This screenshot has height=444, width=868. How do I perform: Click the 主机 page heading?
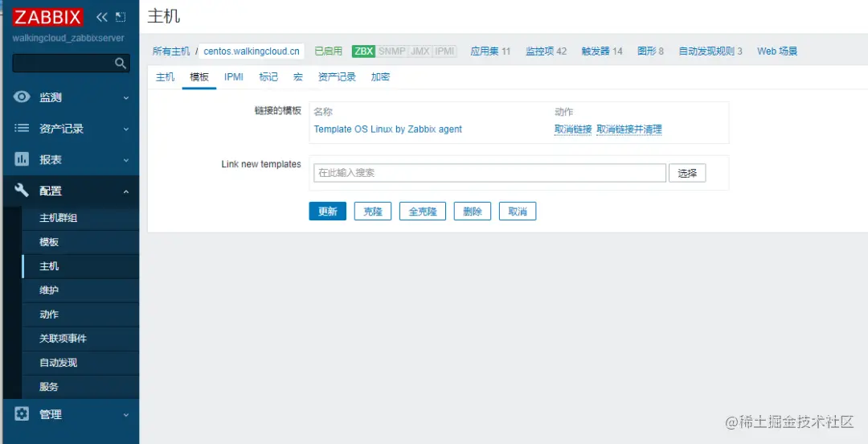(x=164, y=16)
